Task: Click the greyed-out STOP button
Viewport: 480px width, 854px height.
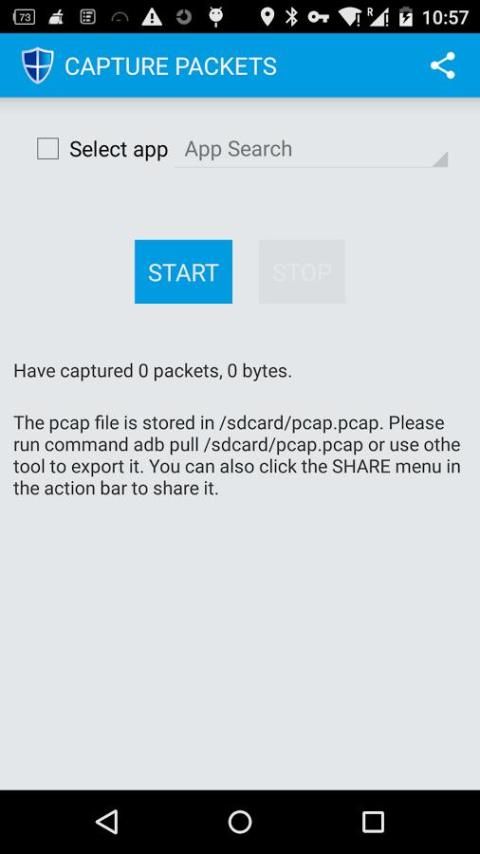Action: (x=302, y=272)
